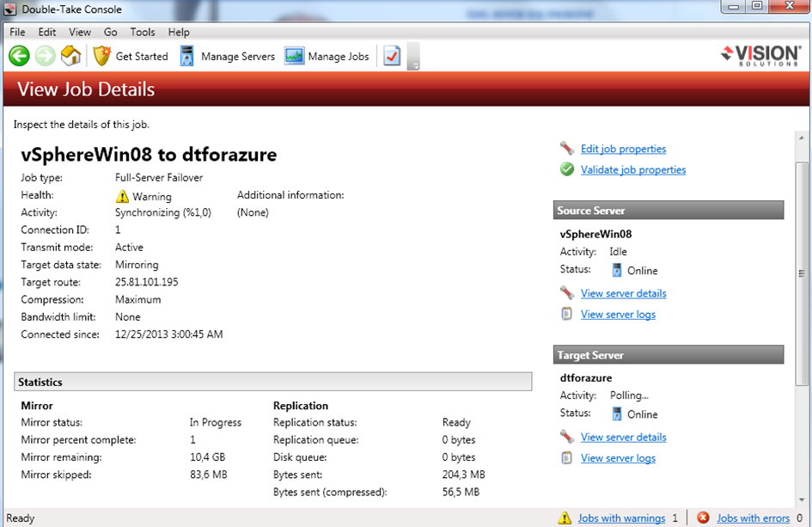Open the Help menu
Viewport: 812px width, 527px height.
coord(179,32)
